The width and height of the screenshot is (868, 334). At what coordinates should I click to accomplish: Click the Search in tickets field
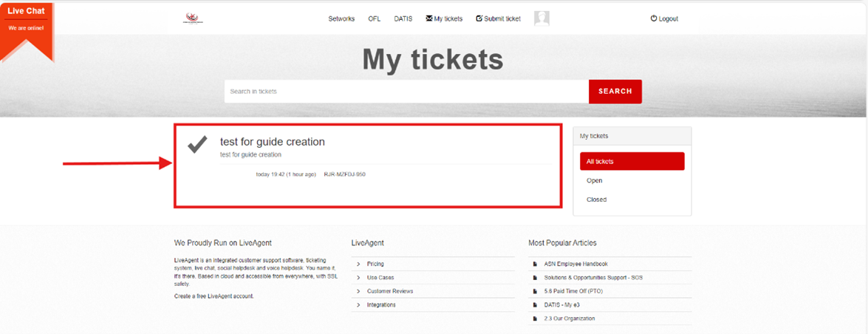tap(406, 92)
